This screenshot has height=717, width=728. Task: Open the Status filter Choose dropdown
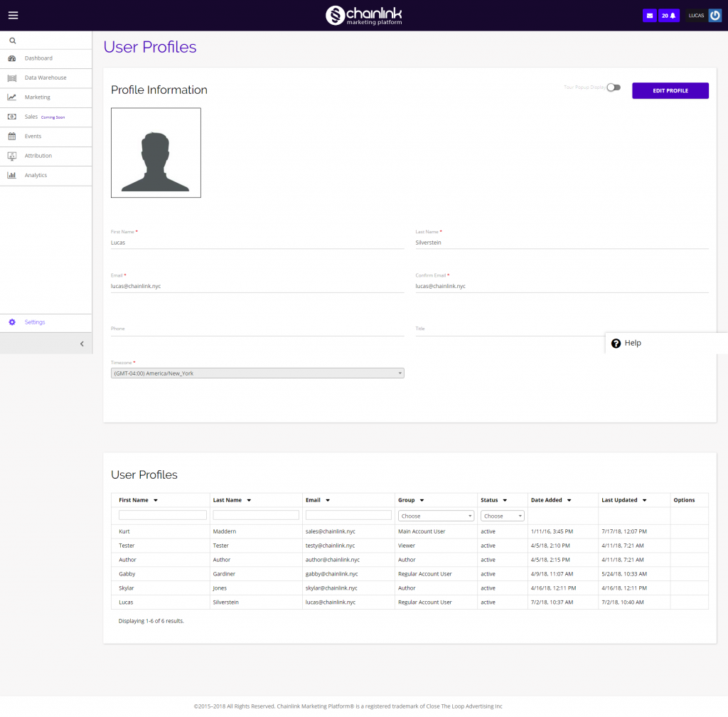pos(502,515)
